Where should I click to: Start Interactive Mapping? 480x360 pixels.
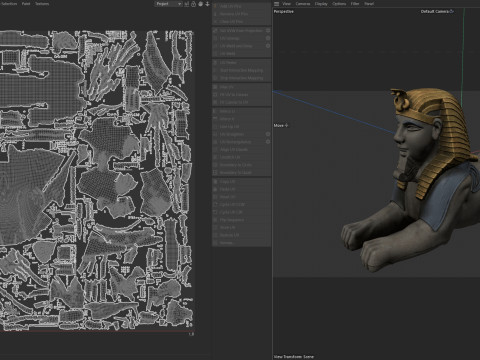click(x=242, y=70)
